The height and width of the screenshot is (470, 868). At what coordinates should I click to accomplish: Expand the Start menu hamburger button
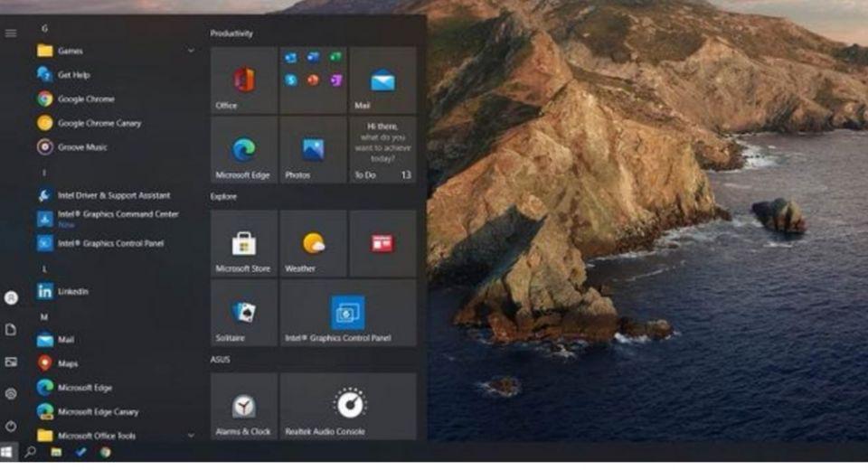pyautogui.click(x=11, y=33)
